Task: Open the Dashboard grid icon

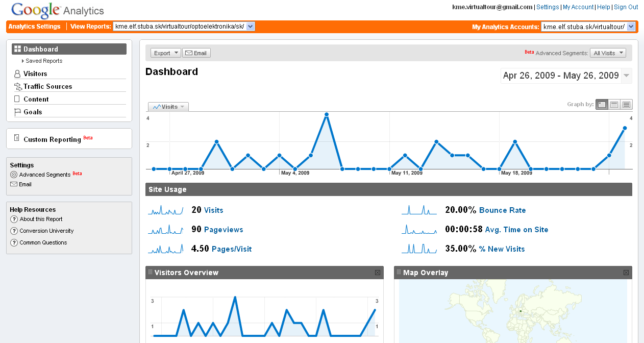Action: (x=18, y=49)
